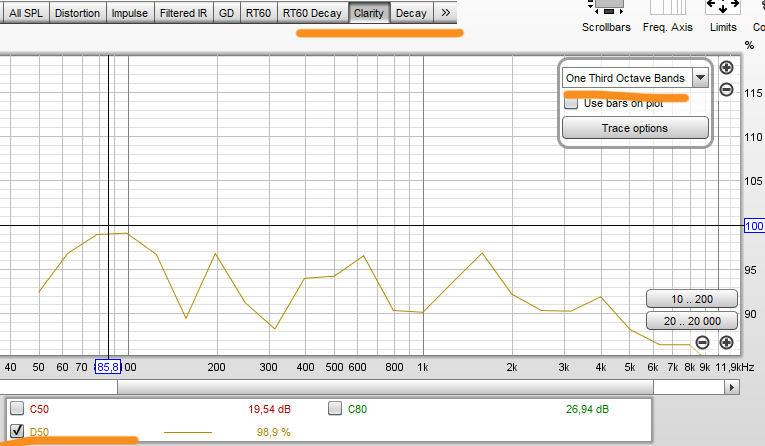Click the dropdown arrow beside Octave Bands
Image resolution: width=765 pixels, height=446 pixels.
(x=700, y=78)
